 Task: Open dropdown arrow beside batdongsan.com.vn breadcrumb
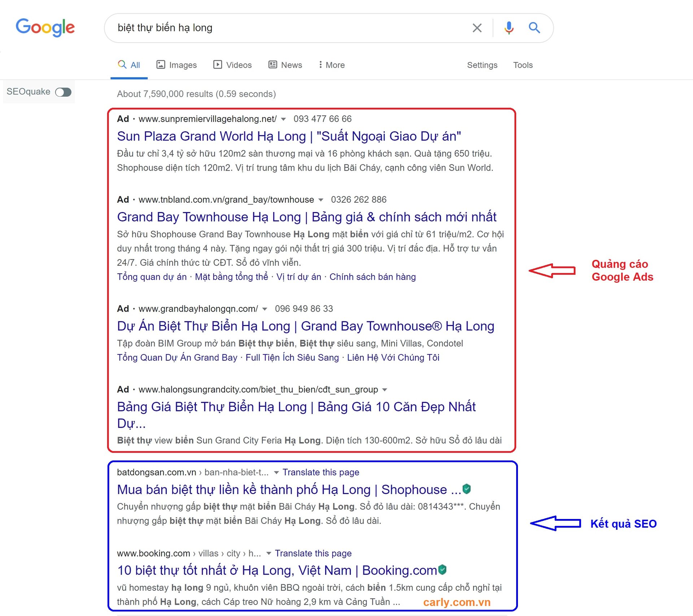[x=276, y=472]
